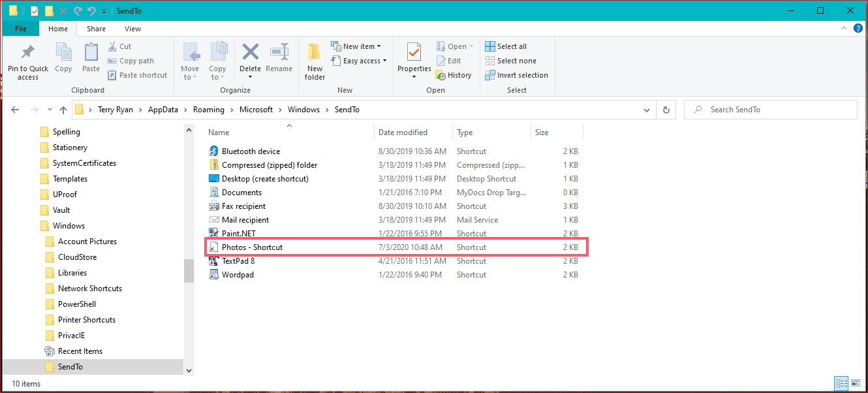
Task: Open the File menu
Action: [20, 29]
